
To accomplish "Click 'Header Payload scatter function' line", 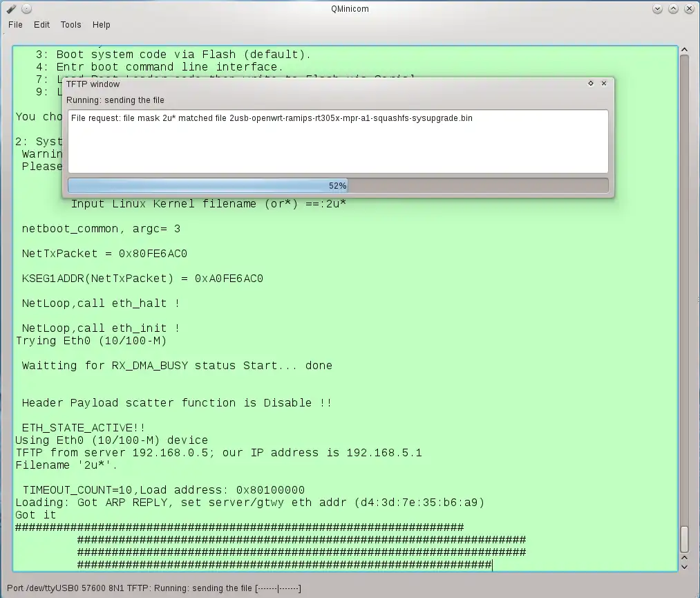I will [x=177, y=403].
